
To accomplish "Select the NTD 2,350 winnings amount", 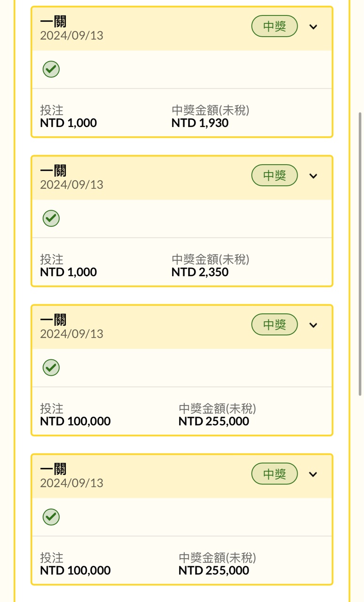I will 200,272.
